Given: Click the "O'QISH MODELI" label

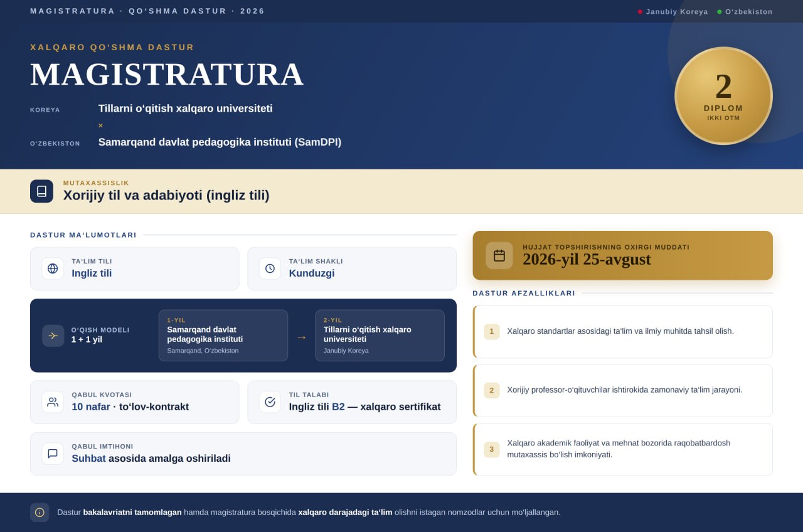Looking at the screenshot, I should (x=100, y=330).
